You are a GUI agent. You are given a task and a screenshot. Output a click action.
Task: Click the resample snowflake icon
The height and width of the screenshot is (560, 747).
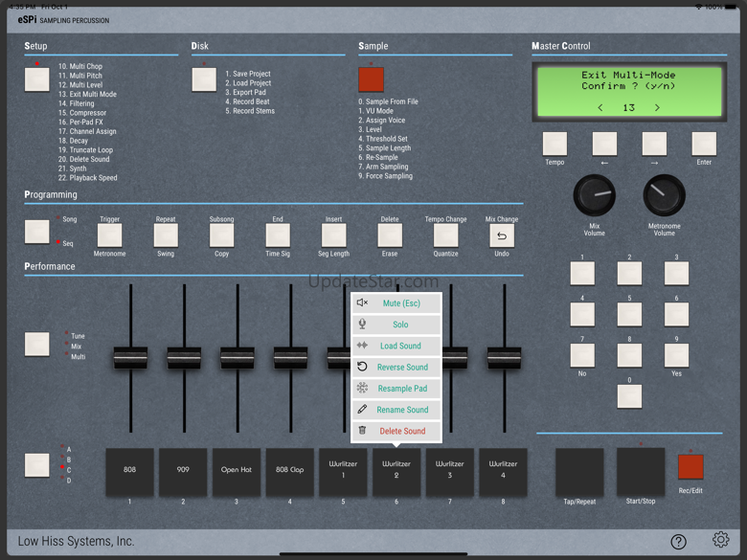(x=362, y=388)
